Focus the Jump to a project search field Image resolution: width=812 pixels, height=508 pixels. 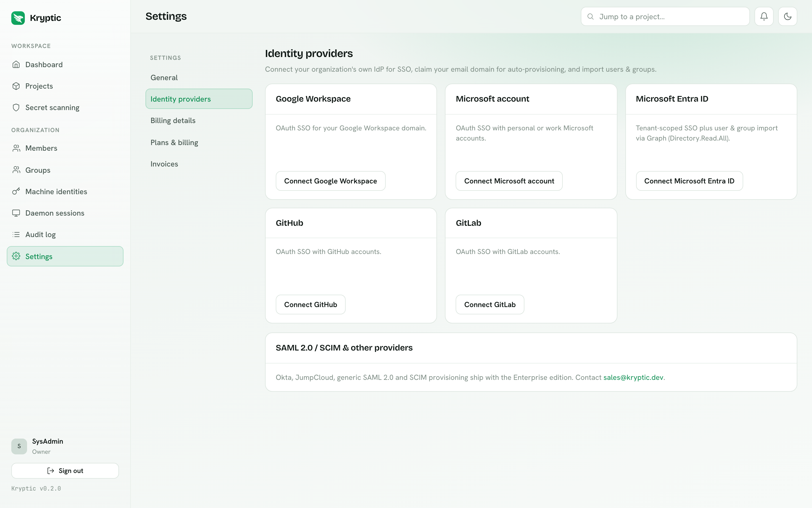(665, 16)
